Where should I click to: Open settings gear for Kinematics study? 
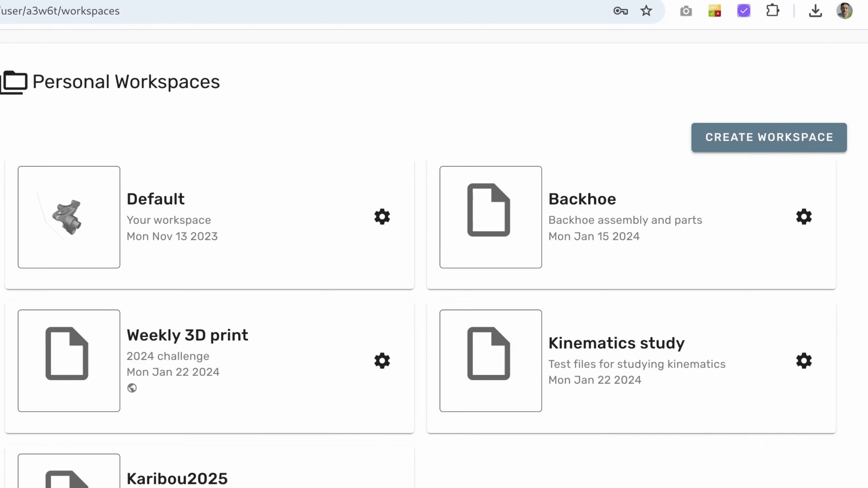[x=804, y=361]
